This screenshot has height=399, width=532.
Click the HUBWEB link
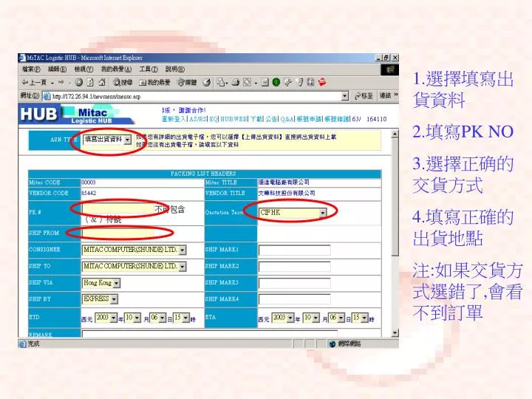pos(233,119)
